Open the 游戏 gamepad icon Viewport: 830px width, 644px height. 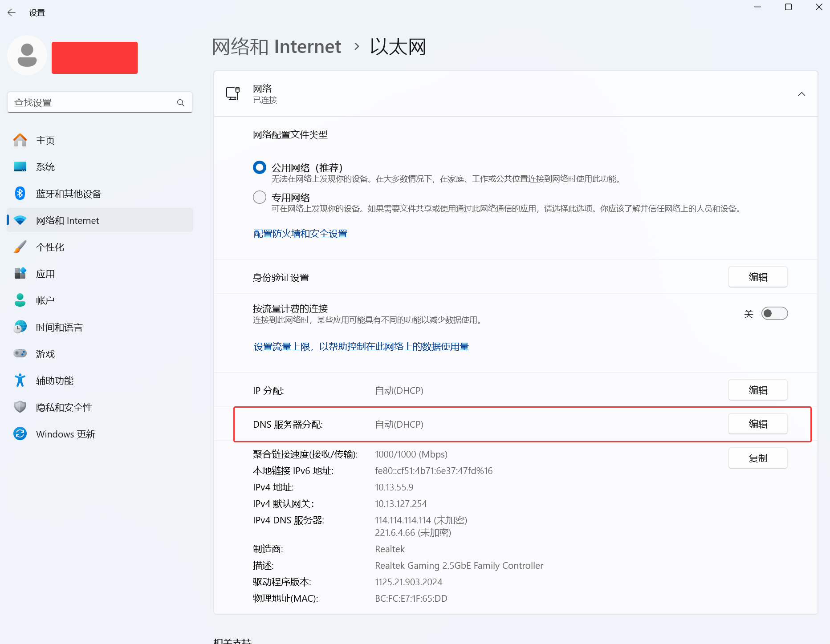click(20, 354)
